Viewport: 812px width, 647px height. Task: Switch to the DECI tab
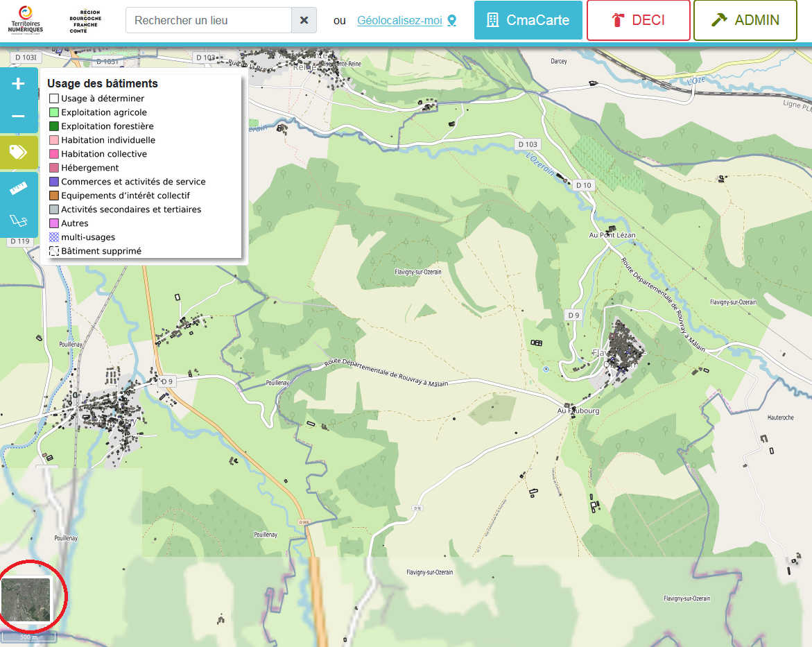tap(638, 20)
